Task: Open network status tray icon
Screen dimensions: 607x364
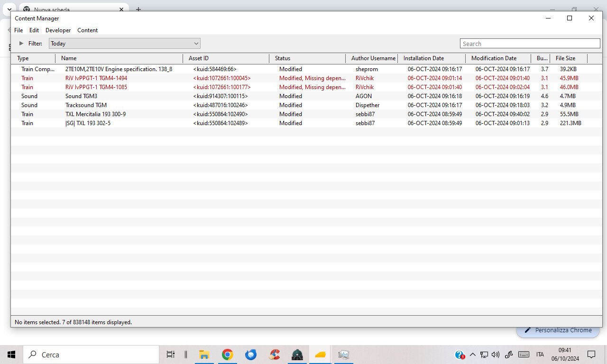Action: (484, 355)
